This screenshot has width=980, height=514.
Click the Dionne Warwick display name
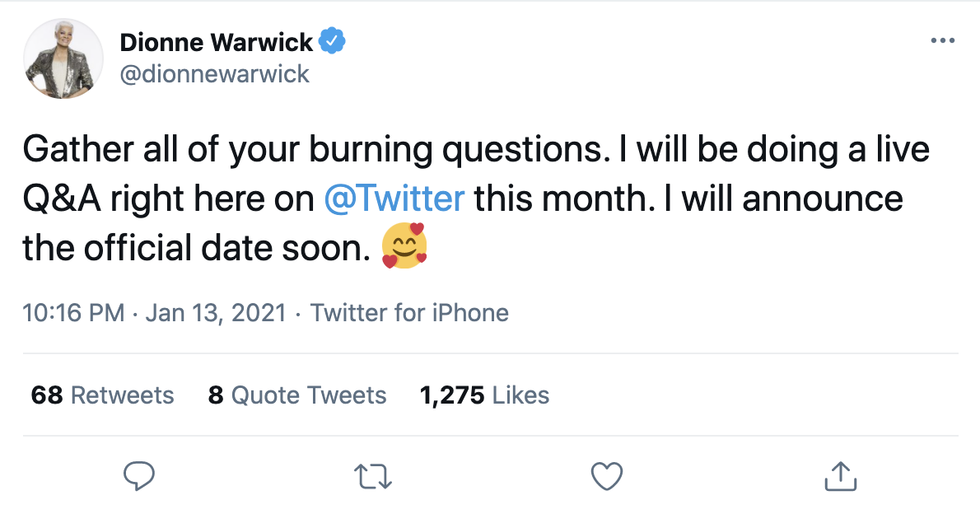click(x=217, y=41)
